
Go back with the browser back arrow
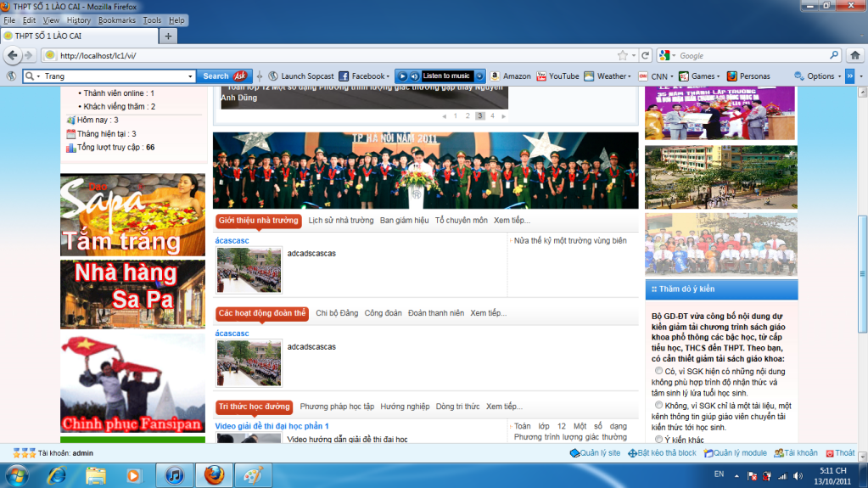coord(13,55)
